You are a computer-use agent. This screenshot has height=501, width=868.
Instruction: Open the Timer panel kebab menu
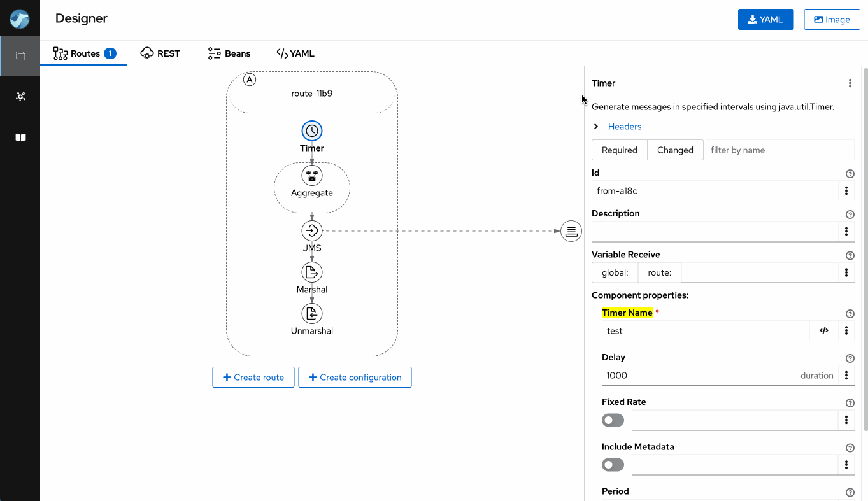[850, 83]
